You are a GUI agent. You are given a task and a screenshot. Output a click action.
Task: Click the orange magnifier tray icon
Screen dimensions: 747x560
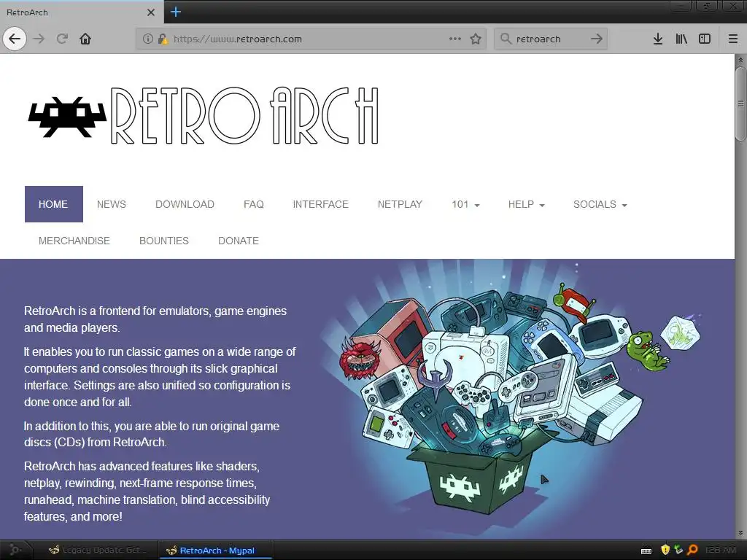pyautogui.click(x=693, y=550)
